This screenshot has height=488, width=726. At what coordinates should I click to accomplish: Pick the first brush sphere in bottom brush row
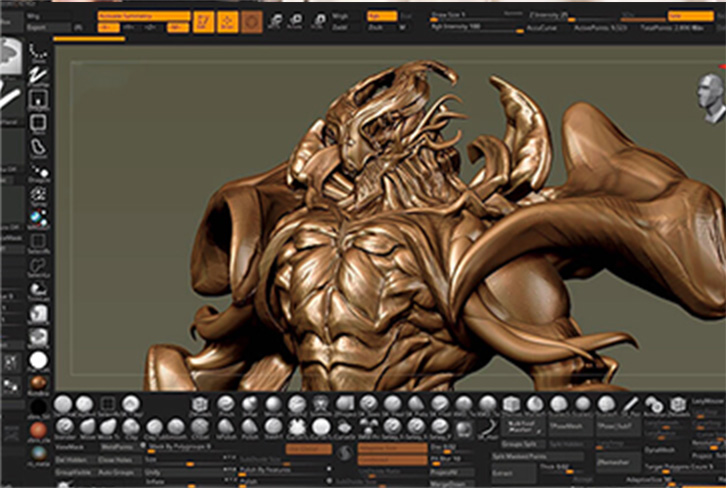[x=63, y=404]
